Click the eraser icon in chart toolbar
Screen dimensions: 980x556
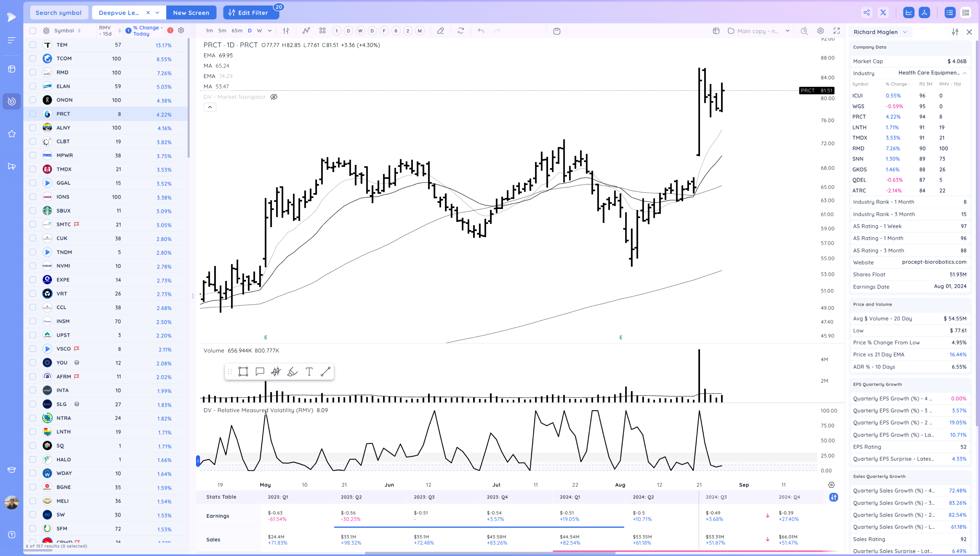click(x=440, y=31)
